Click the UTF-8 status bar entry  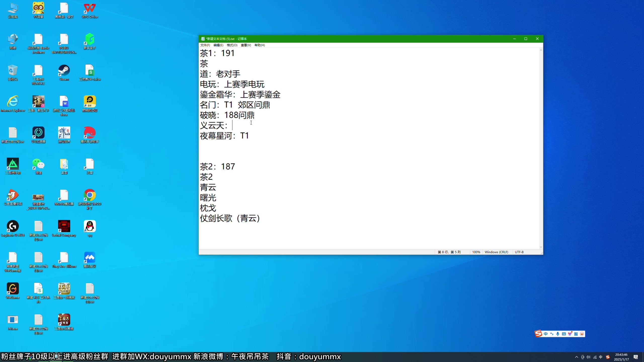click(x=519, y=252)
